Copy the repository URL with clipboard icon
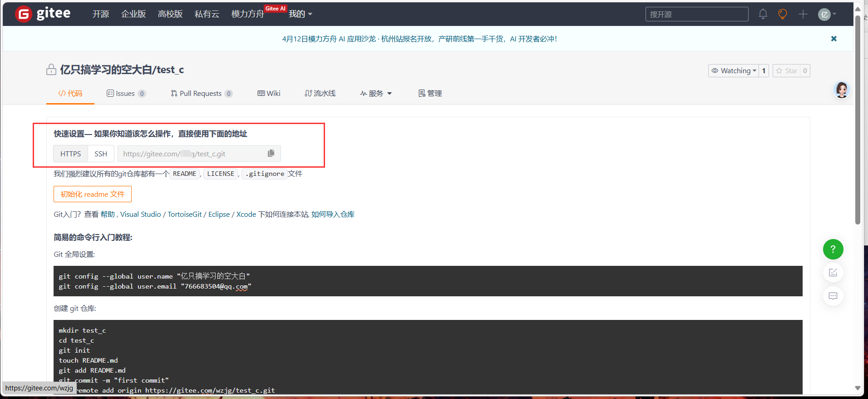 [271, 153]
